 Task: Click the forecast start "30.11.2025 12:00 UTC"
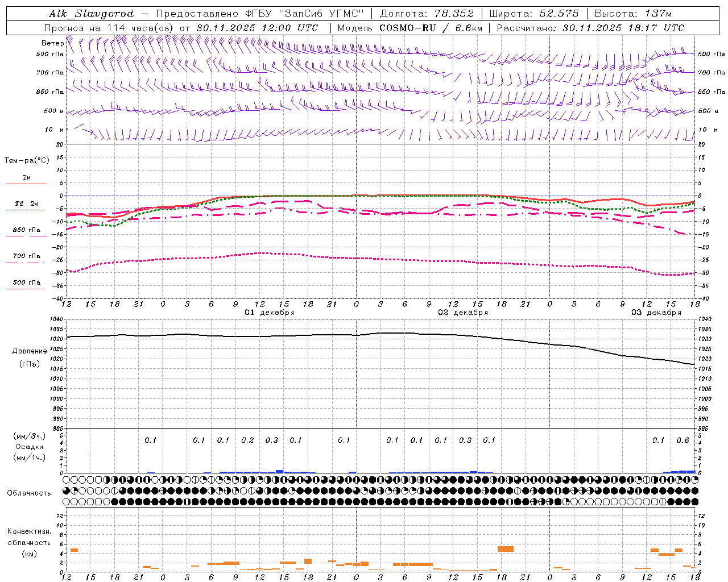click(257, 28)
